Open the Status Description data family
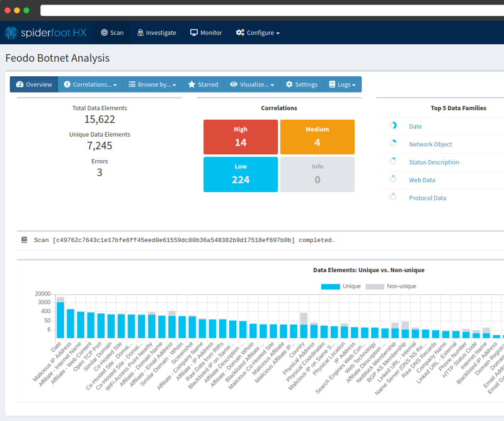Screen dimensions: 504x421 point(434,162)
